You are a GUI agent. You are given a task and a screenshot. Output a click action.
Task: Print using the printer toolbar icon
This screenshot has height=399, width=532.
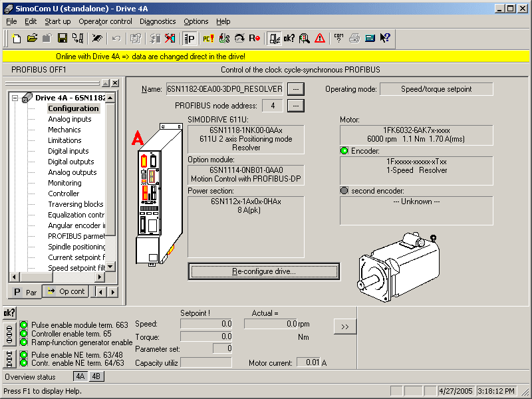pos(354,39)
